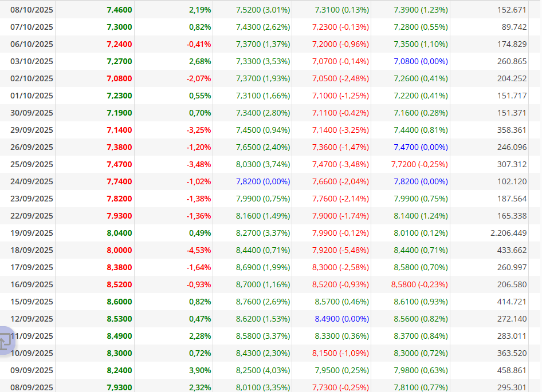542x392 pixels.
Task: Click the high value 7,3300 (3,53%)
Action: coord(263,61)
